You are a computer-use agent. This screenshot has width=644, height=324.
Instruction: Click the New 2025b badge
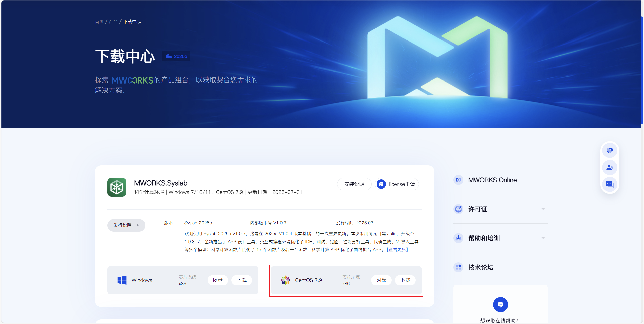point(176,56)
